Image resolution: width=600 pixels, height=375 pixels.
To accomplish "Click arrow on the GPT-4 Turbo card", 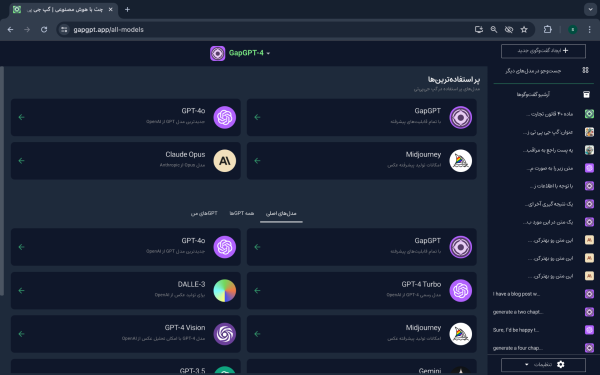I will (x=258, y=290).
